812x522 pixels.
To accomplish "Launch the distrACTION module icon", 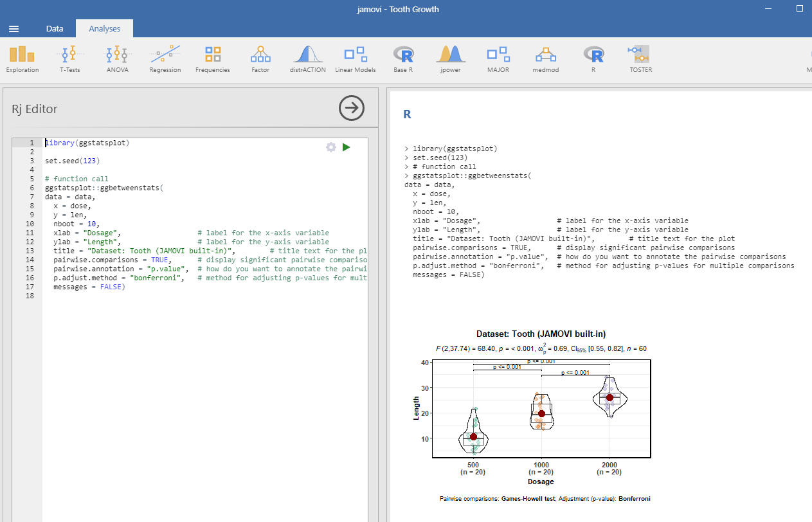I will 307,58.
